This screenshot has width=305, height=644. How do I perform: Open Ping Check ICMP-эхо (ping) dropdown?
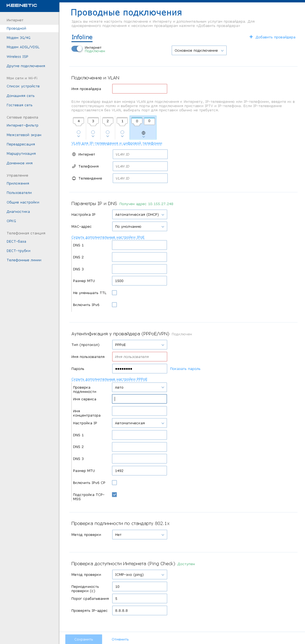140,574
